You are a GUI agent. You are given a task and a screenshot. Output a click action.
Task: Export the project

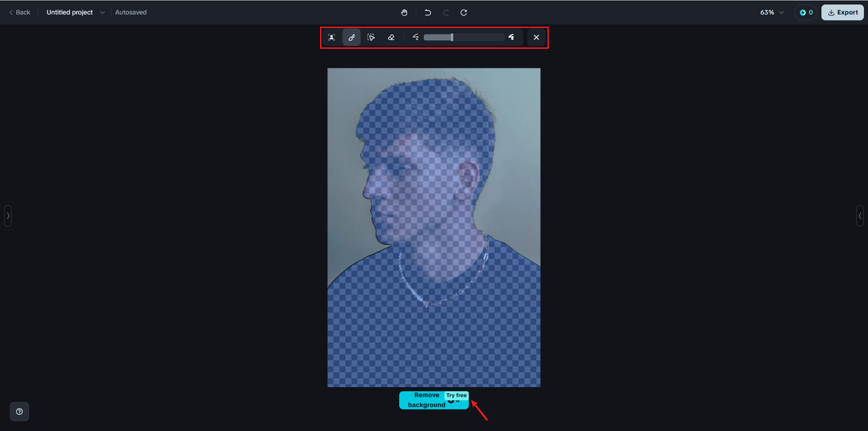(x=843, y=12)
